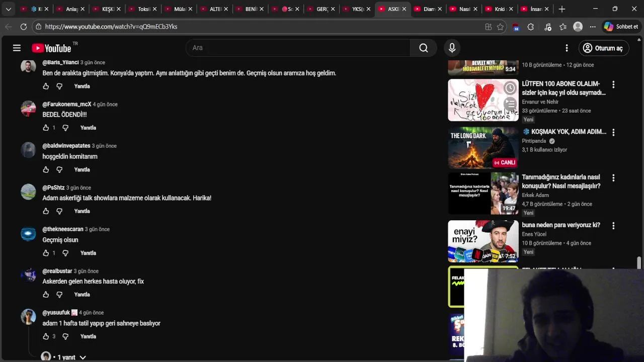The width and height of the screenshot is (644, 362).
Task: Like @thekneescaran's Geçmiş olsun comment
Action: coord(46,253)
